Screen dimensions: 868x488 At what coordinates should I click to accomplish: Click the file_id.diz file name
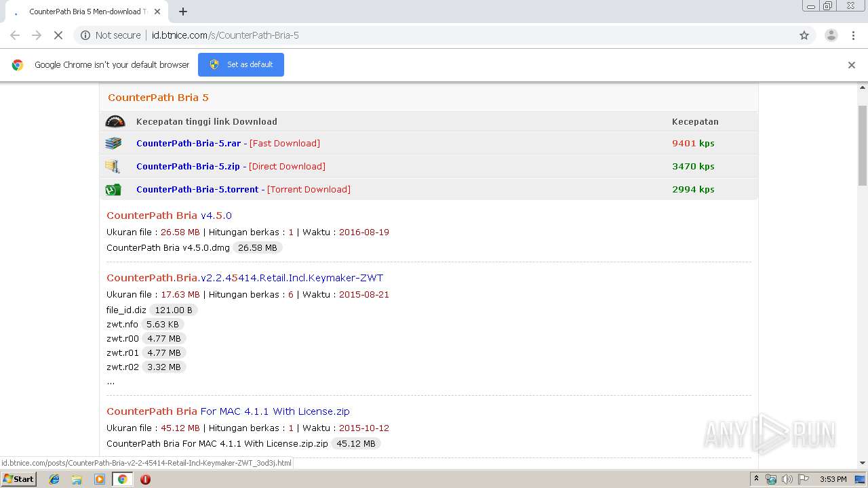pyautogui.click(x=126, y=310)
